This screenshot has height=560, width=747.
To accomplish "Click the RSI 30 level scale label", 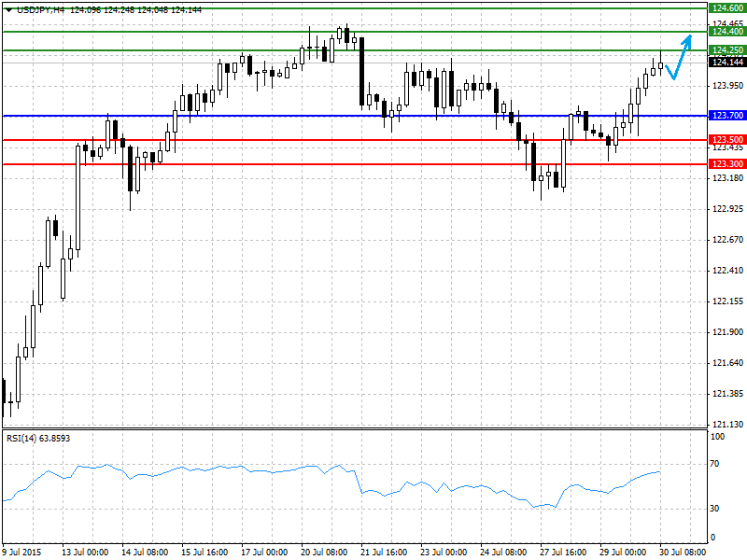I will click(714, 509).
